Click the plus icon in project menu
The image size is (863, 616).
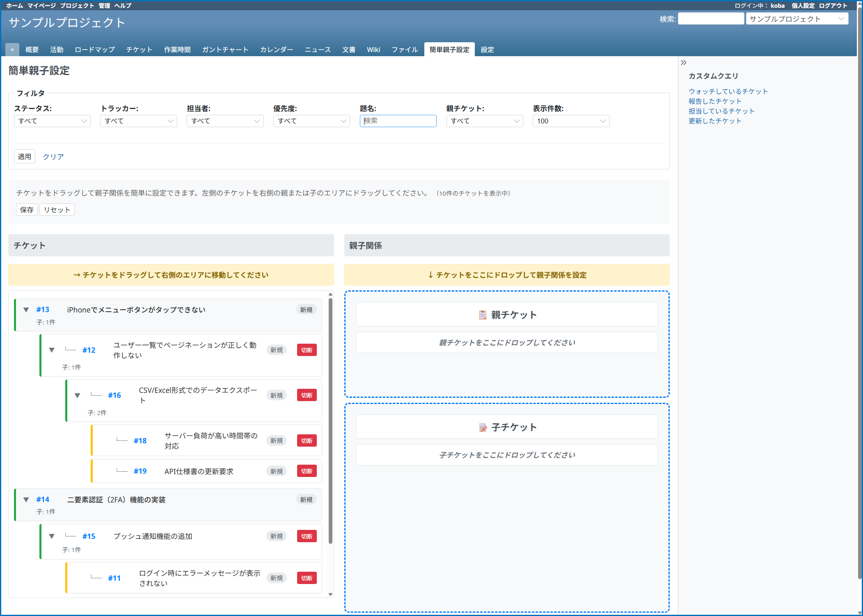pos(12,50)
